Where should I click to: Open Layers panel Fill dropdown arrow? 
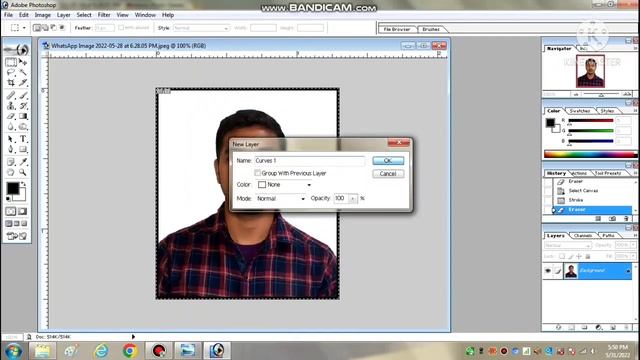(633, 256)
